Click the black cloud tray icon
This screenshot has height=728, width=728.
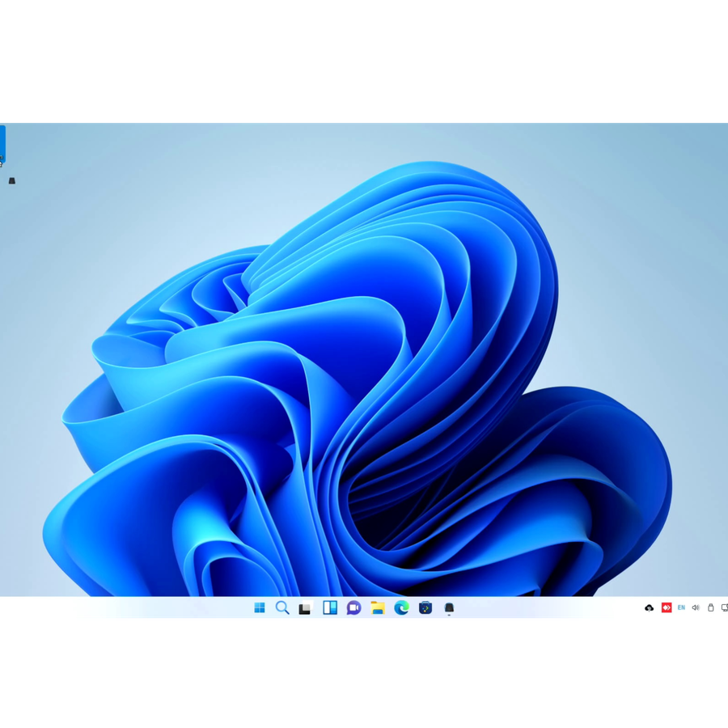pos(649,607)
